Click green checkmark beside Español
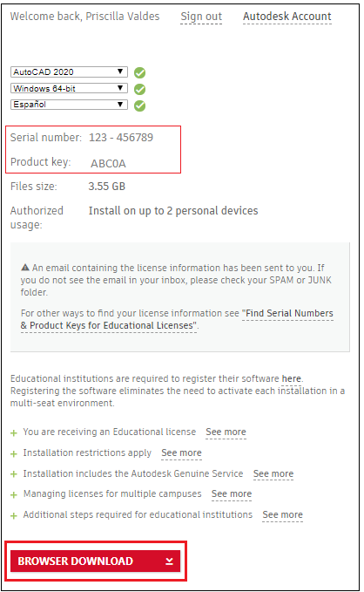Screen dimensions: 364x592 pyautogui.click(x=140, y=105)
